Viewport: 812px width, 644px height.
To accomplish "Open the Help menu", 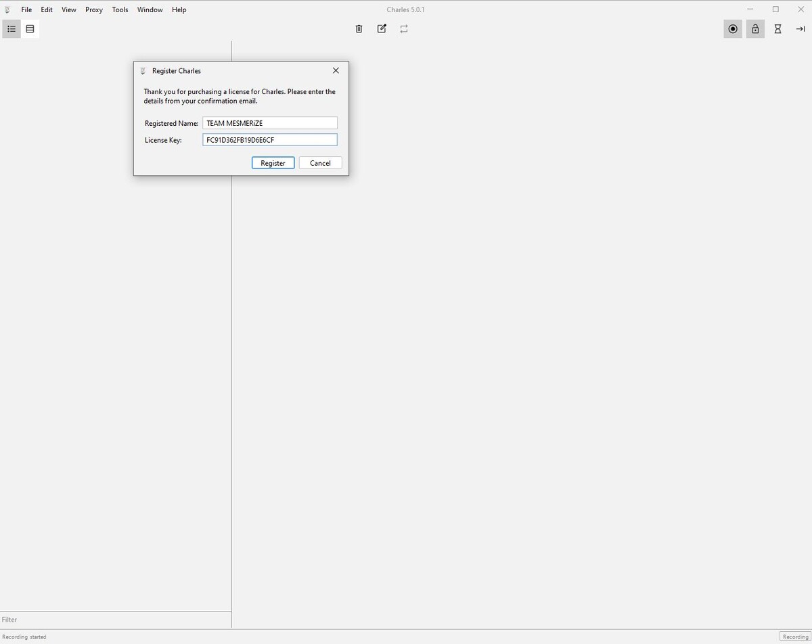I will [179, 9].
